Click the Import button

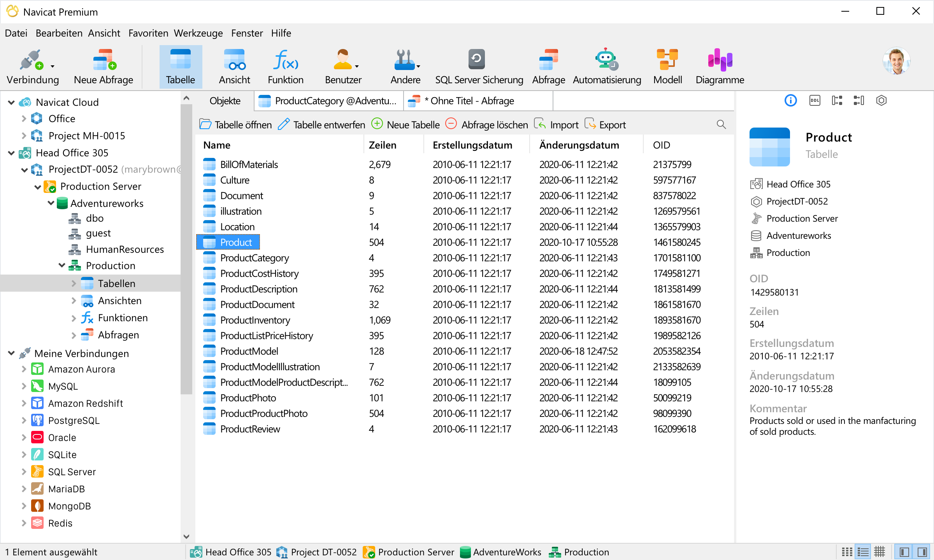(556, 125)
